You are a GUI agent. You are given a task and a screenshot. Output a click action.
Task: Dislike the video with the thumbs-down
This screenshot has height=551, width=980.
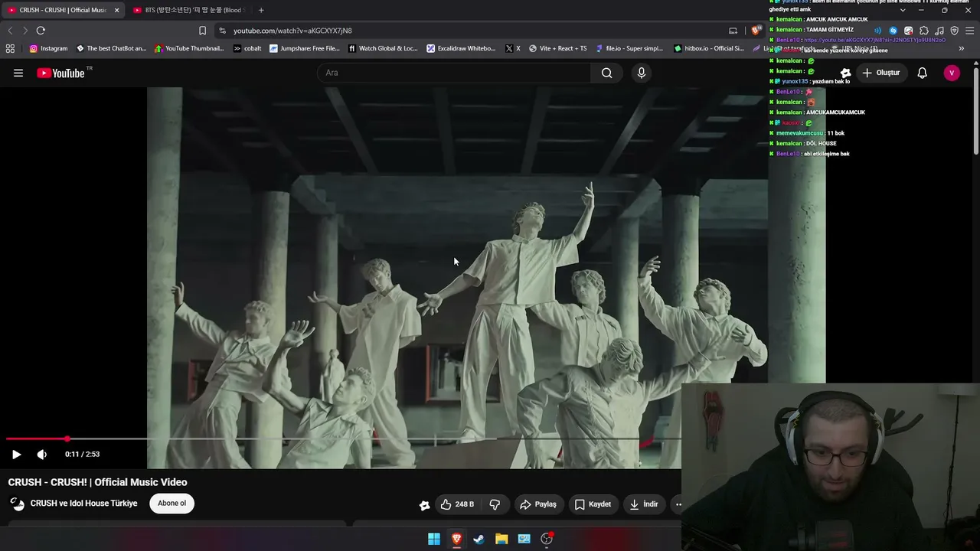[x=495, y=504]
